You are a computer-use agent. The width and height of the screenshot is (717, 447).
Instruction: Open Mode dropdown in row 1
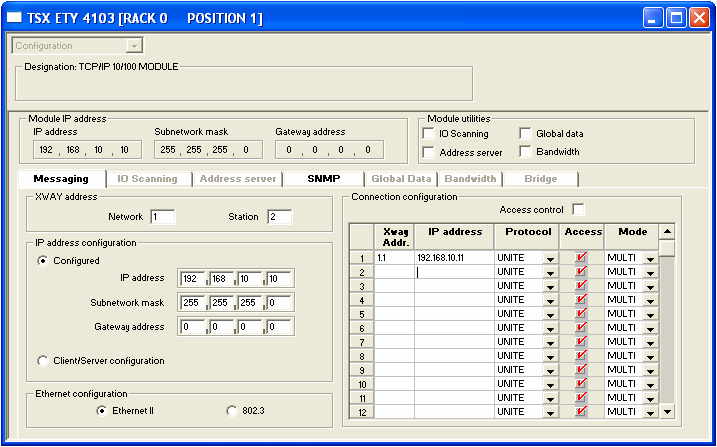coord(650,258)
